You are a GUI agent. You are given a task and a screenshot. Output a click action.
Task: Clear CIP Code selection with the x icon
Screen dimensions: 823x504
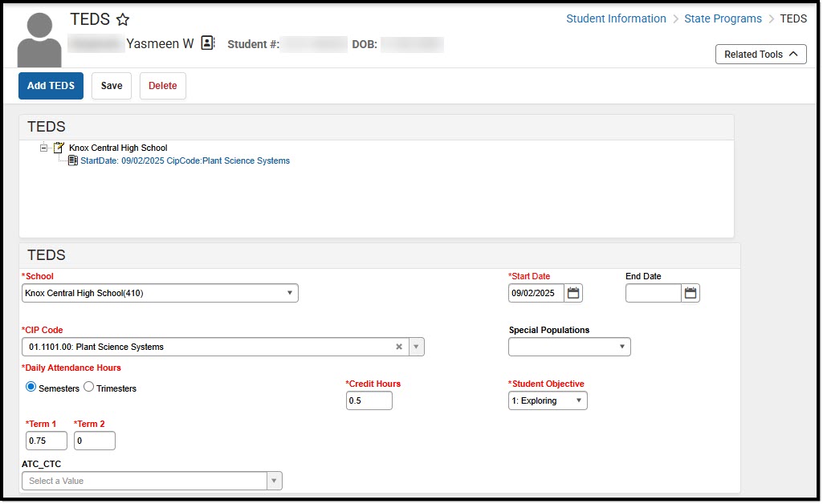coord(399,347)
